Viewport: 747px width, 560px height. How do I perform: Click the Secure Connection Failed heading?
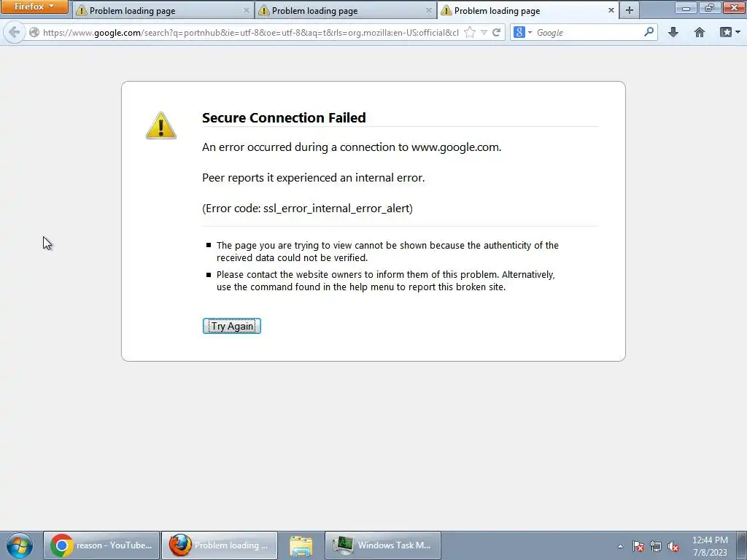point(284,117)
